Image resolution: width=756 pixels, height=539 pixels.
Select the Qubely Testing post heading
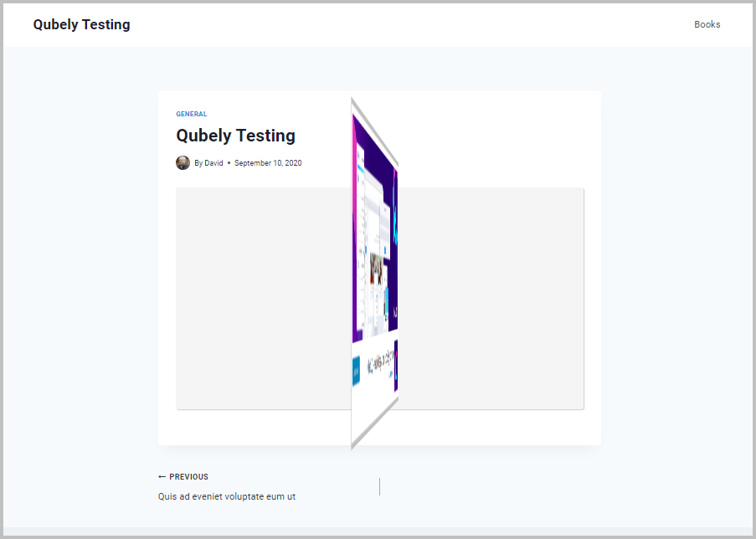(235, 136)
